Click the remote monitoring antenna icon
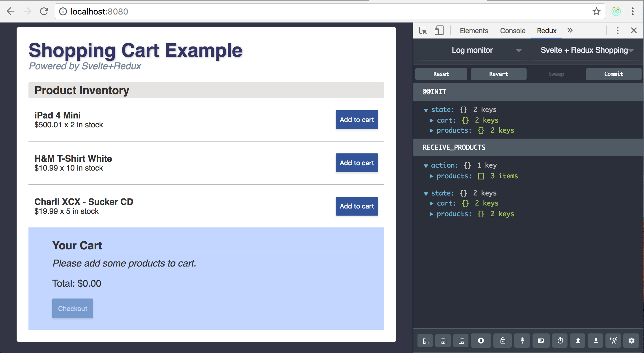The height and width of the screenshot is (353, 644). (613, 341)
